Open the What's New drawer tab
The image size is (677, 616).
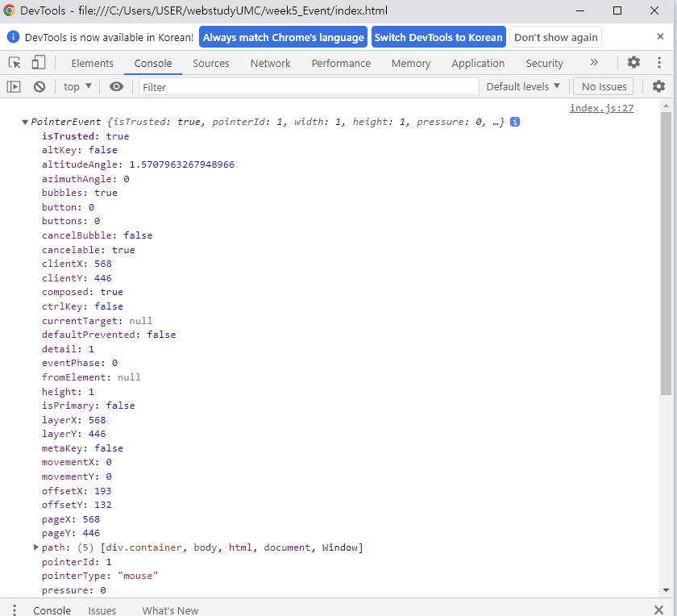pos(170,610)
